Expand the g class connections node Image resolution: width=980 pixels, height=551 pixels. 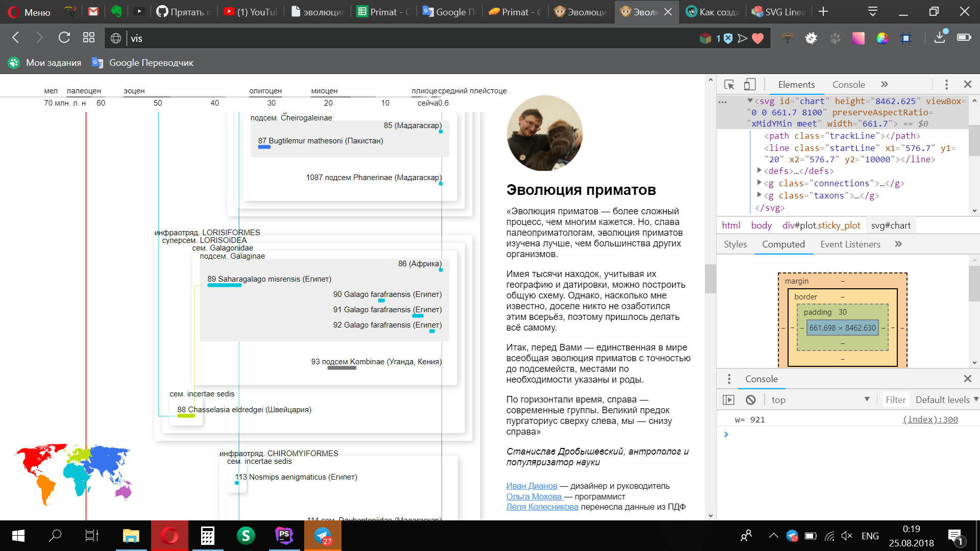pos(759,183)
